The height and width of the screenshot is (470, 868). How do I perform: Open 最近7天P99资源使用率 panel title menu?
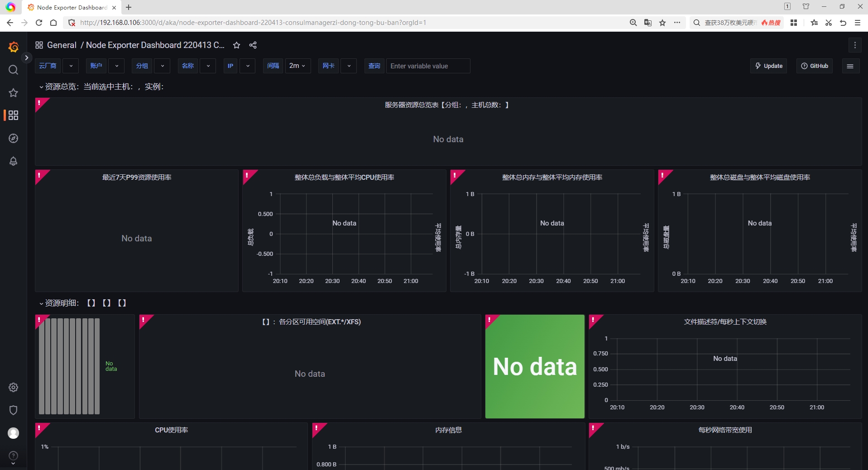pyautogui.click(x=137, y=177)
